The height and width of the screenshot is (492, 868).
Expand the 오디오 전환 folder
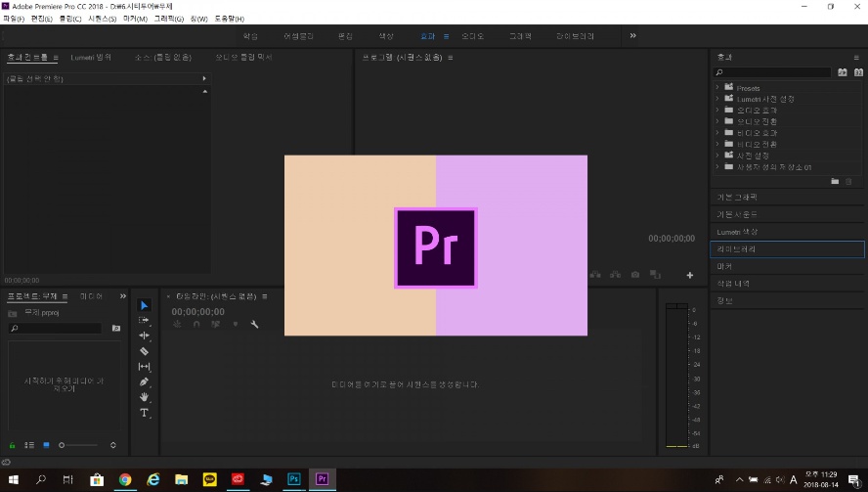click(717, 121)
